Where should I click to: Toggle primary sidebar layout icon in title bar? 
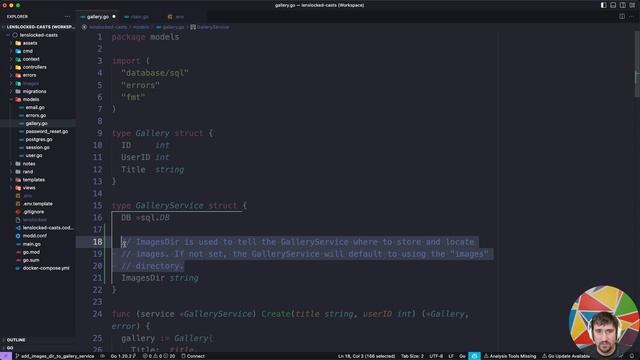click(x=603, y=5)
